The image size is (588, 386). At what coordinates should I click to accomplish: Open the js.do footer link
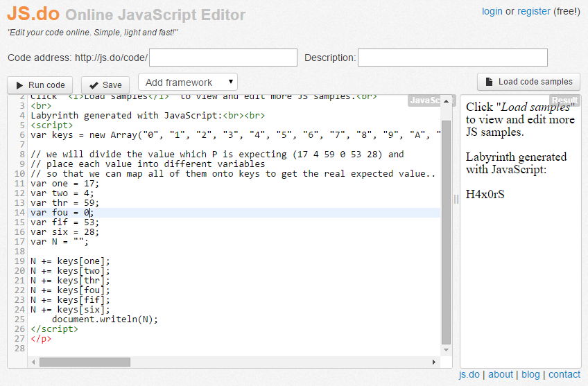pos(469,374)
